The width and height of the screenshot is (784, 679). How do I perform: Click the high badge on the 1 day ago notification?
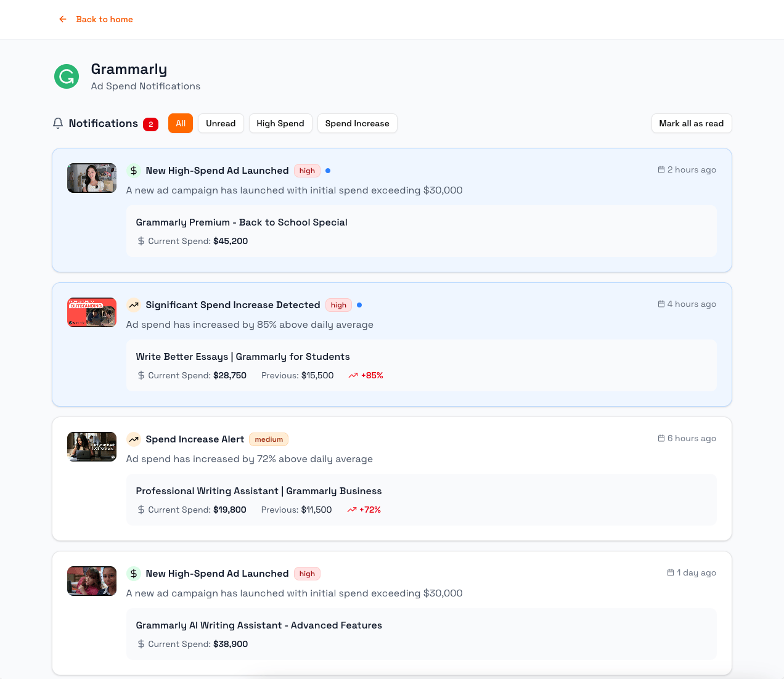pos(307,574)
